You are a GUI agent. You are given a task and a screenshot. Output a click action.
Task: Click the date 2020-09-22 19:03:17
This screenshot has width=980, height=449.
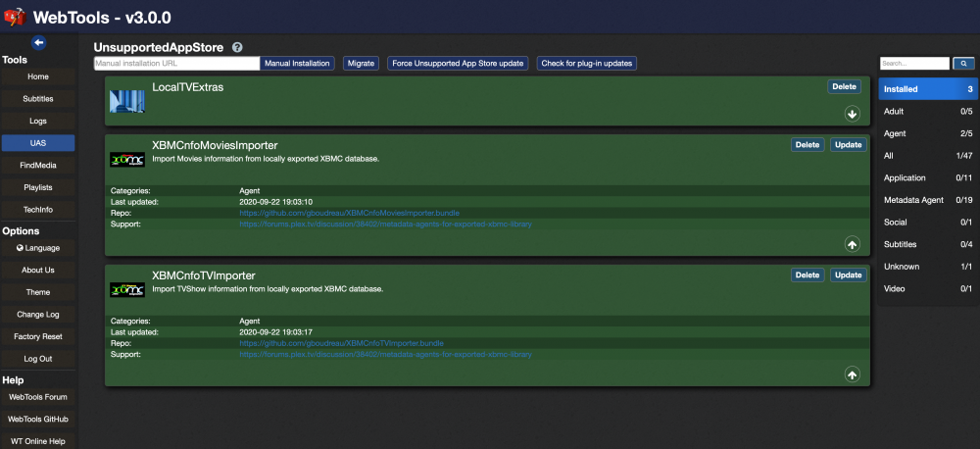[x=275, y=332]
